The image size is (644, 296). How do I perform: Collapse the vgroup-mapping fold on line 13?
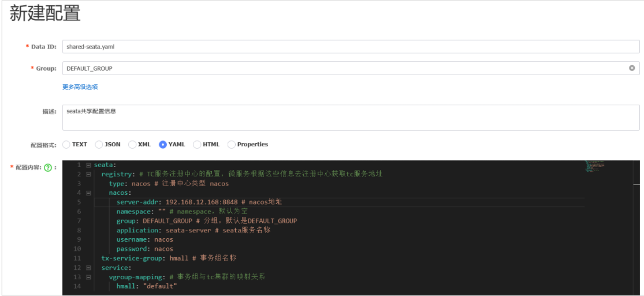click(x=88, y=277)
